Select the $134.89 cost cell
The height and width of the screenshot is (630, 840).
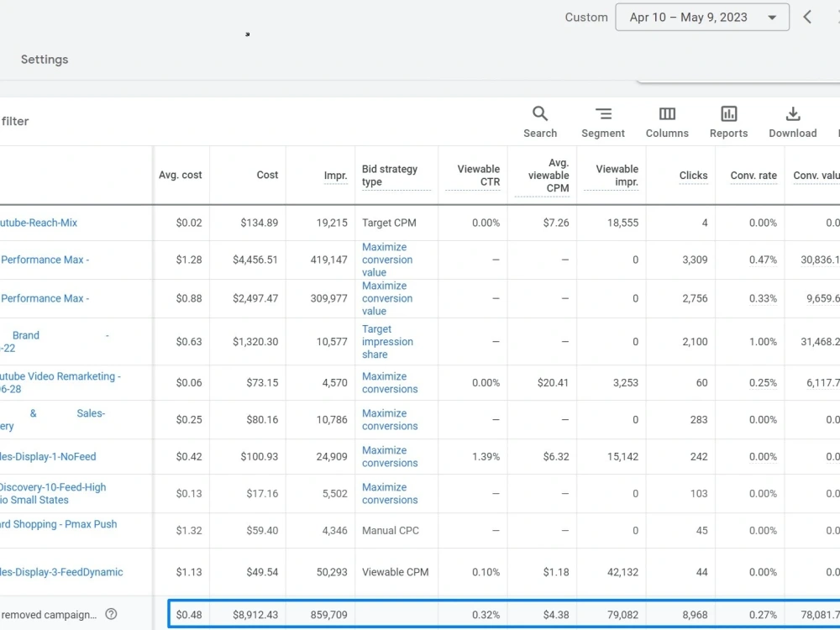[260, 223]
